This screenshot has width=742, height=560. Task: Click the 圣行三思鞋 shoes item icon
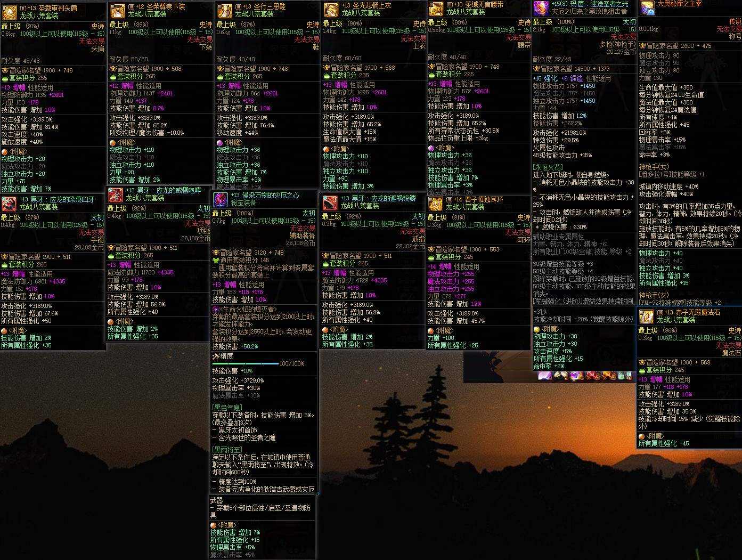(x=224, y=10)
